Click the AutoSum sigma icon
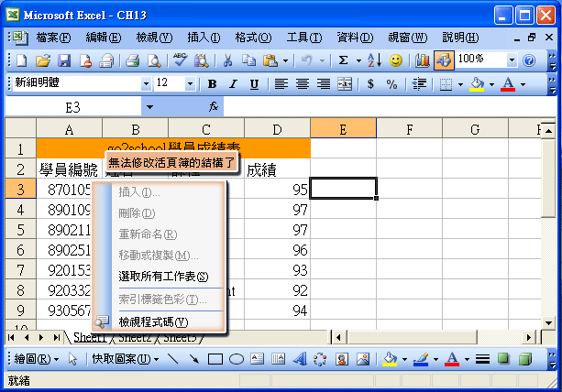This screenshot has width=562, height=392. tap(343, 60)
